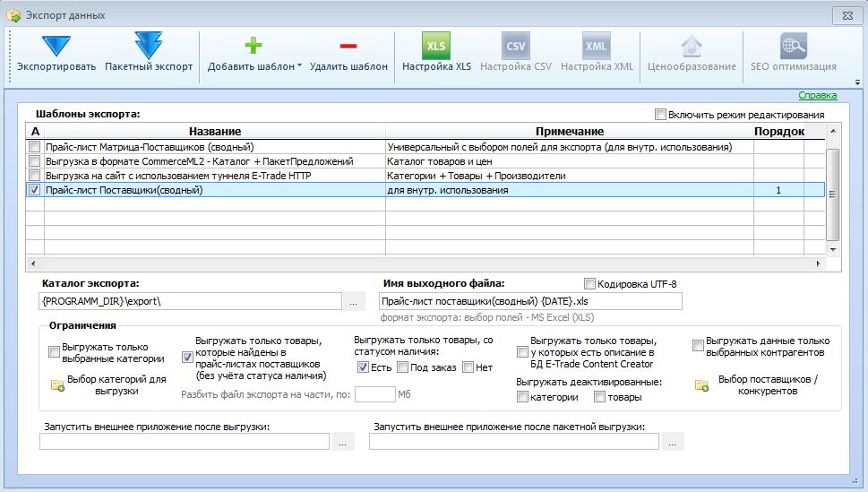Click the vertical scrollbar thumb of the templates list
The width and height of the screenshot is (868, 492).
click(x=832, y=194)
